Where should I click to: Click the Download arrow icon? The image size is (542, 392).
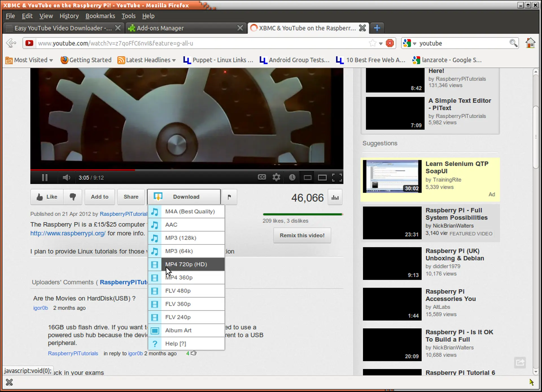point(158,197)
